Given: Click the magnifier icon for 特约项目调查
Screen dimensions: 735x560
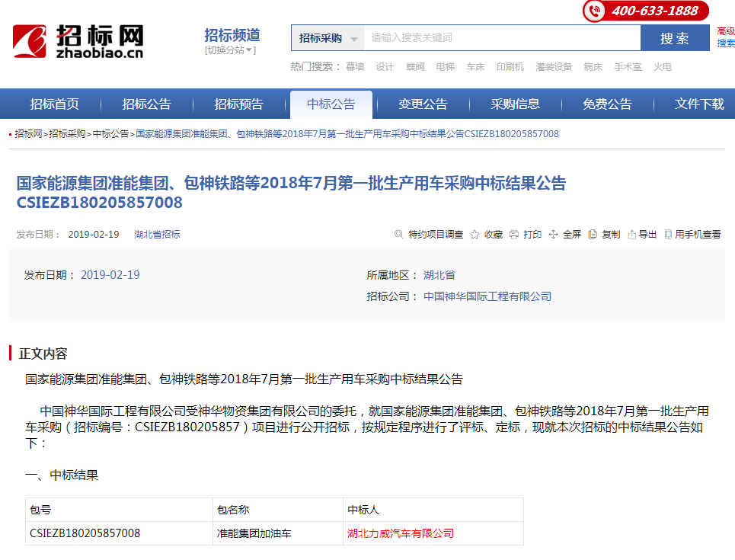Looking at the screenshot, I should [x=398, y=234].
